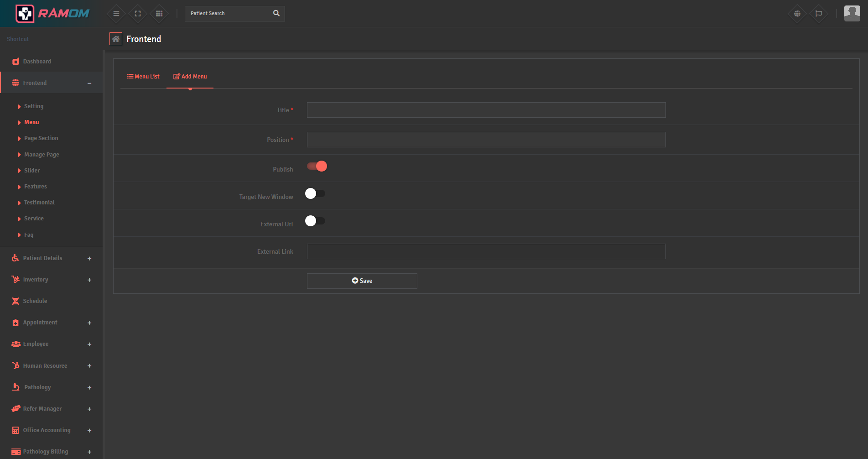The image size is (868, 459).
Task: Click the Patient Search magnifier icon
Action: click(276, 13)
